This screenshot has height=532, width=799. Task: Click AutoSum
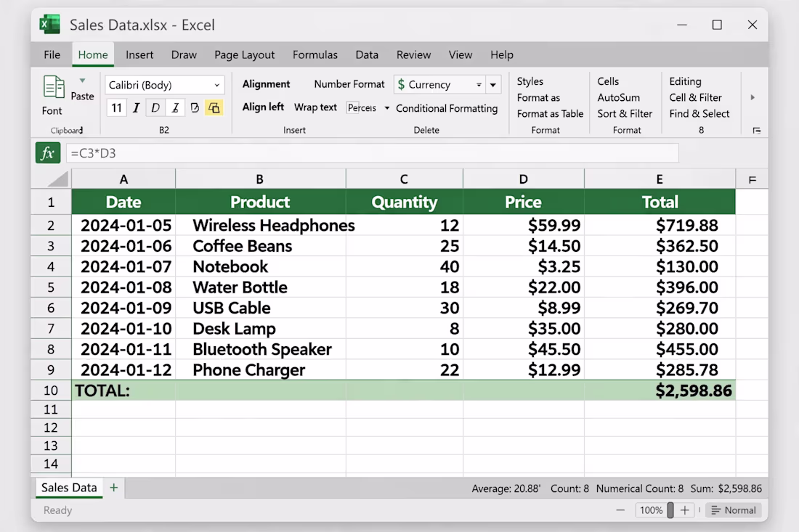618,97
